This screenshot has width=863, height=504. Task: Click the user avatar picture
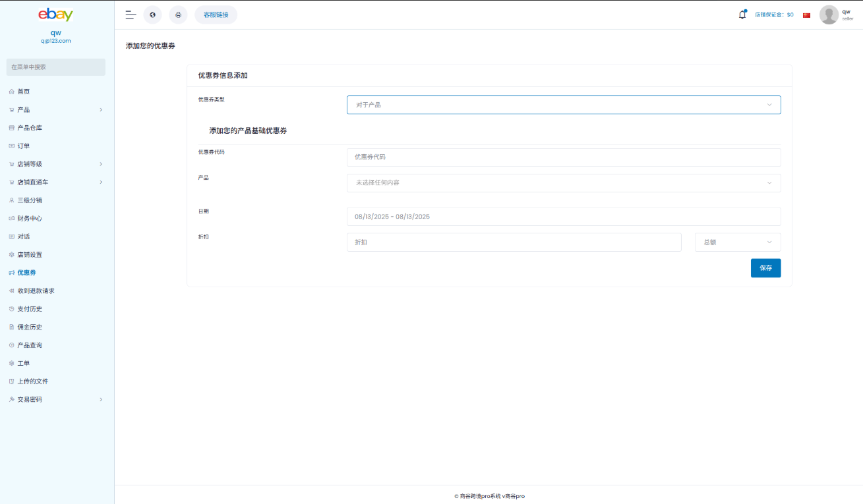click(829, 14)
